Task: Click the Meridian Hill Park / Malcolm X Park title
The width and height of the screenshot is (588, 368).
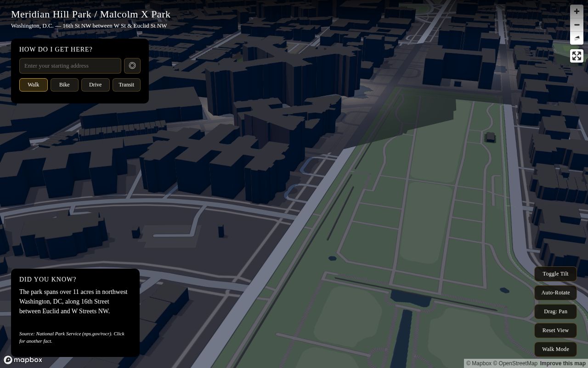Action: (x=90, y=14)
